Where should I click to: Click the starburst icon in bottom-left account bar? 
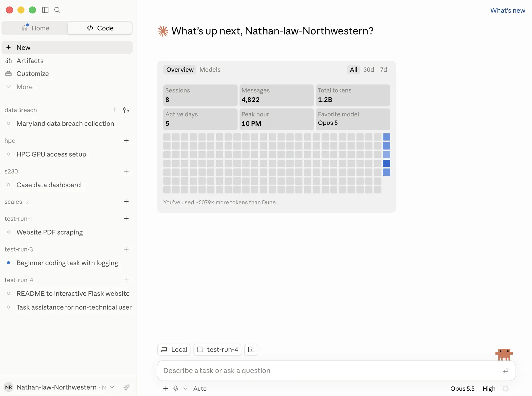coord(126,387)
